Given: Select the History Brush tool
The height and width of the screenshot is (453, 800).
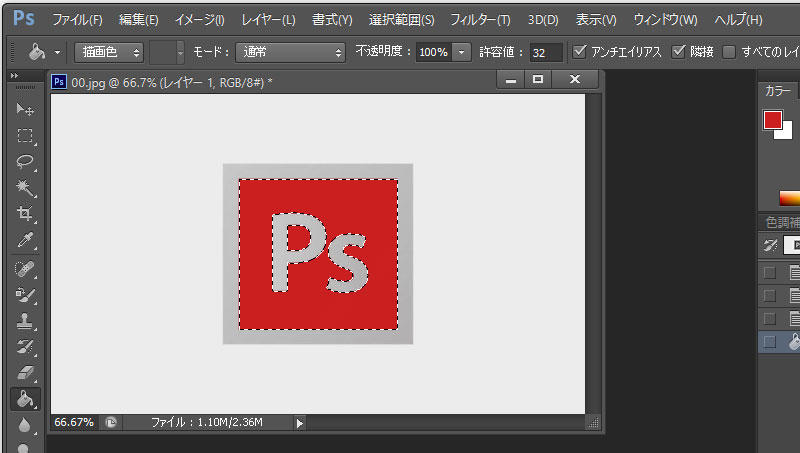Looking at the screenshot, I should [x=24, y=346].
